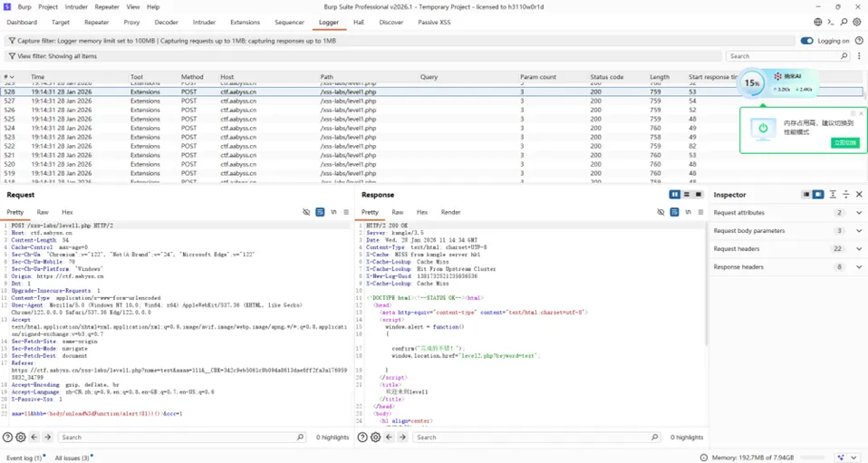
Task: Open the browser globe icon in the top toolbar
Action: pos(817,22)
